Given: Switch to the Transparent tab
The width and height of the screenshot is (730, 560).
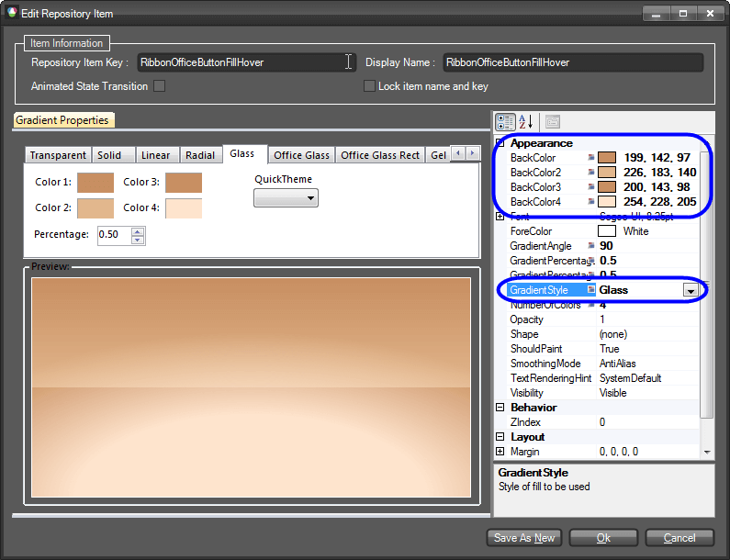Looking at the screenshot, I should pos(58,155).
